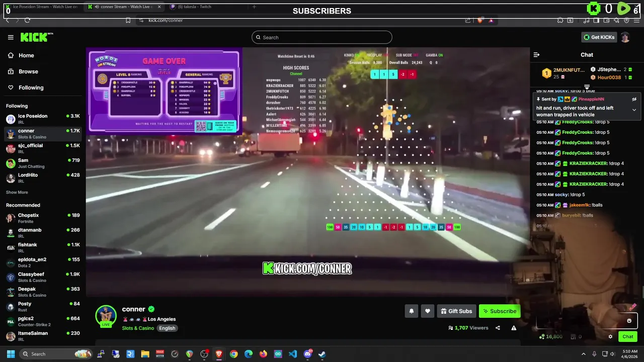Open the emoji picker in chat
The height and width of the screenshot is (362, 644).
(x=629, y=321)
